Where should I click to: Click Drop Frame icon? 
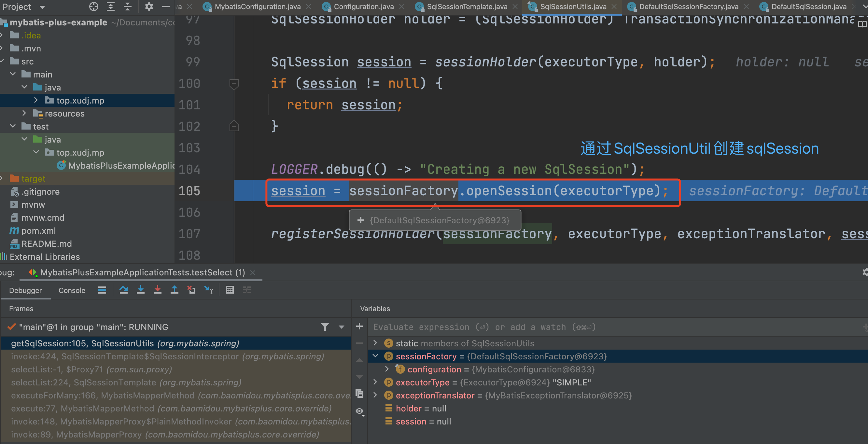click(x=191, y=290)
